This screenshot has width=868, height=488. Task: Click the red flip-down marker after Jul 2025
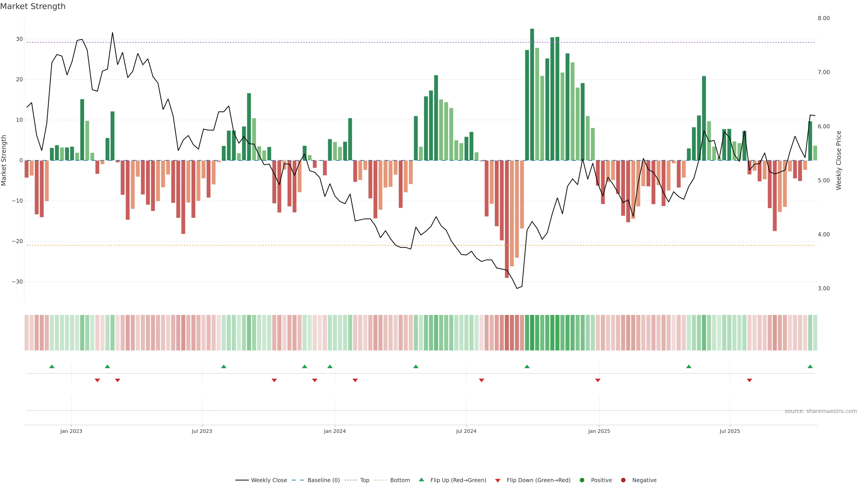pos(749,380)
